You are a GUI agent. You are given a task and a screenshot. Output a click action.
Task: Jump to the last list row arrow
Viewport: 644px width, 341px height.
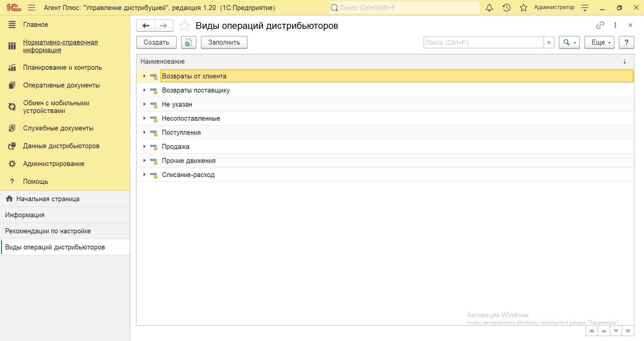pos(628,331)
